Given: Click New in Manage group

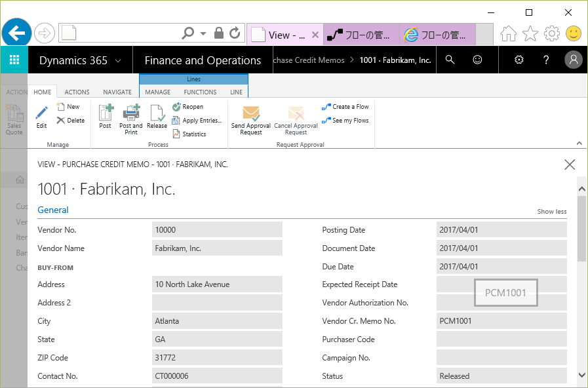Looking at the screenshot, I should click(x=68, y=106).
